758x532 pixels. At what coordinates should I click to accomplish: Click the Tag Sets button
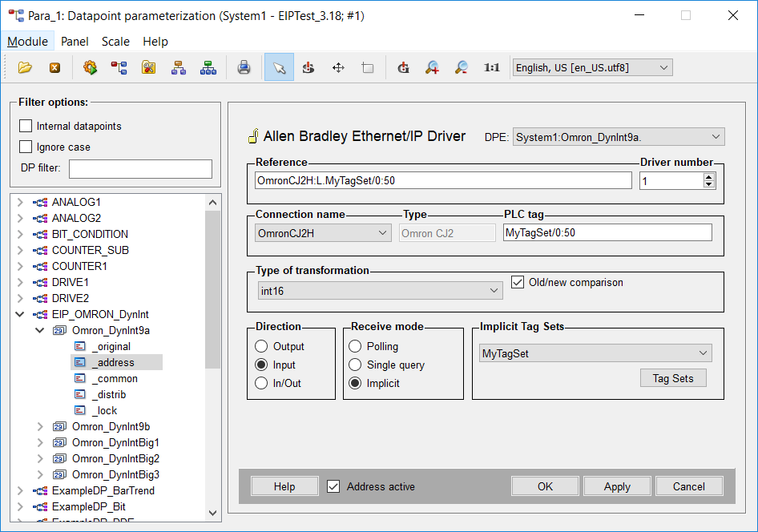pos(673,378)
